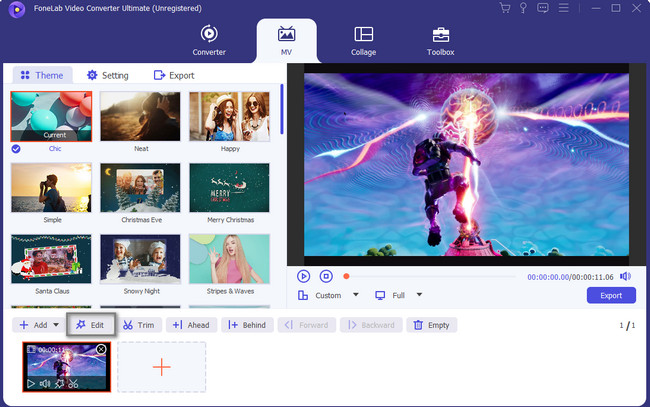Open the hamburger menu icon
The height and width of the screenshot is (407, 650).
pos(563,8)
